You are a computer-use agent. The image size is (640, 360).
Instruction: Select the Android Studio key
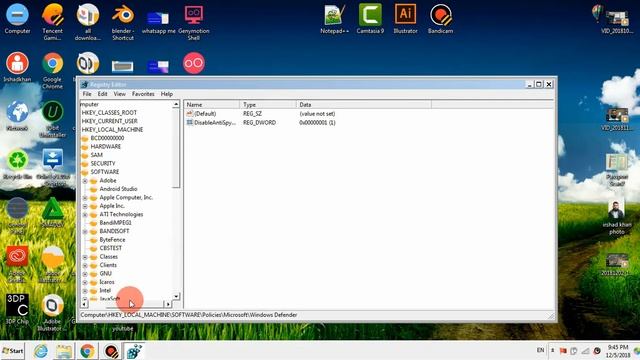coord(118,189)
